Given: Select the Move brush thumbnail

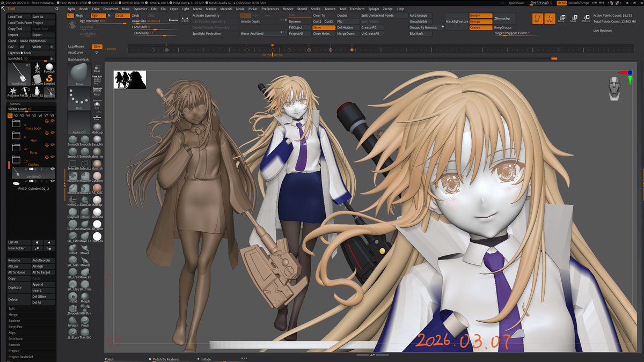Looking at the screenshot, I should [79, 74].
